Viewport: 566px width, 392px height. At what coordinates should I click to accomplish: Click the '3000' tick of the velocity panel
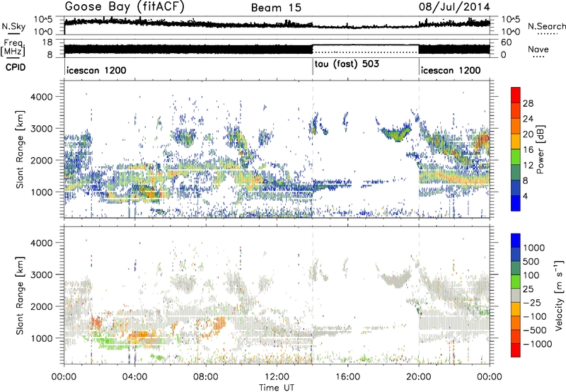click(41, 275)
